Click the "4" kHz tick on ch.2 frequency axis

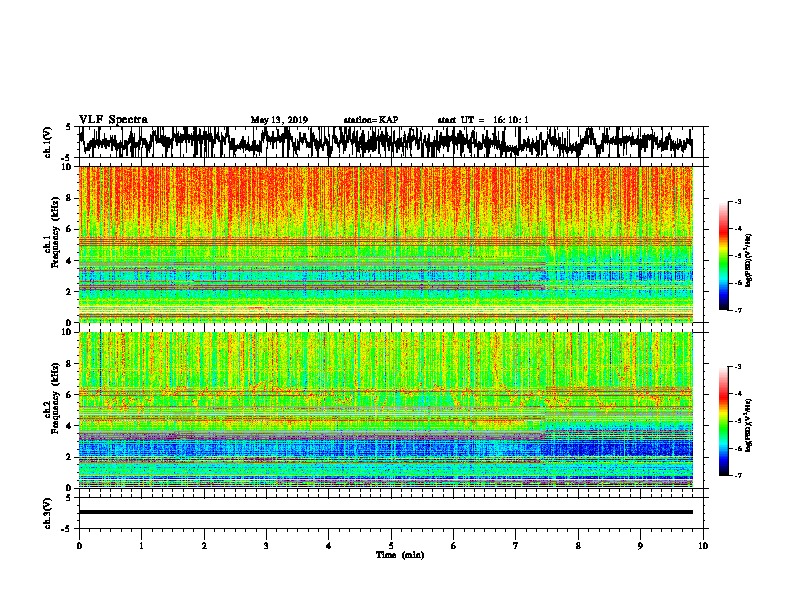[69, 426]
